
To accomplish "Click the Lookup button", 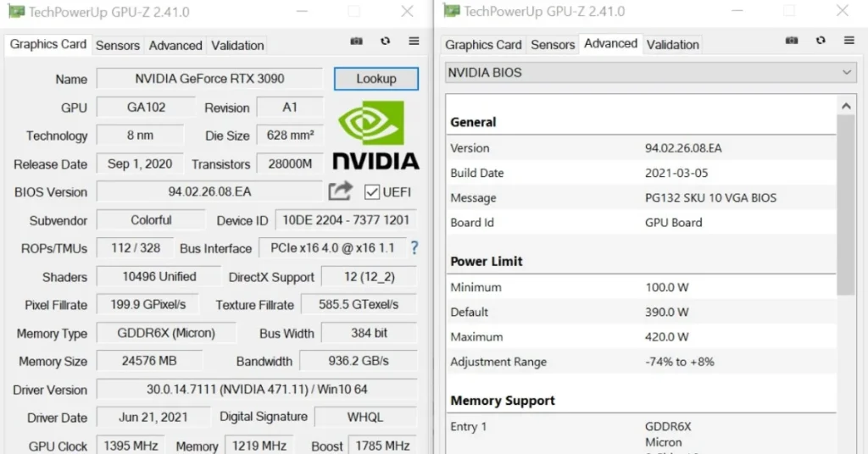I will click(376, 79).
